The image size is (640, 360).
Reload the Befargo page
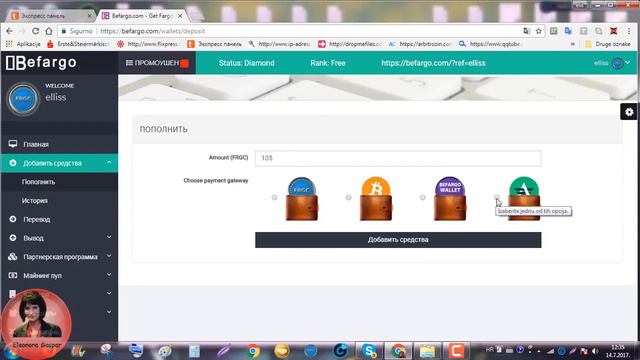(36, 31)
